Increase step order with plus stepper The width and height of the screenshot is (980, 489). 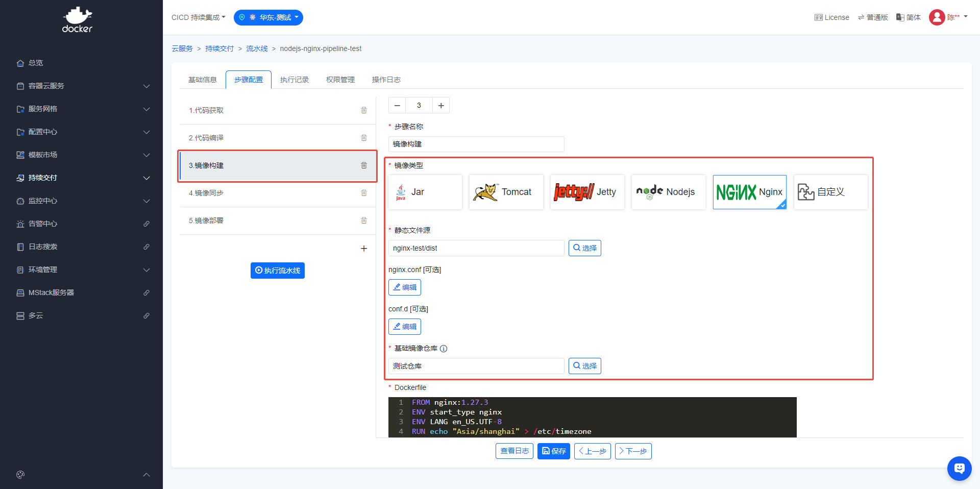(441, 106)
